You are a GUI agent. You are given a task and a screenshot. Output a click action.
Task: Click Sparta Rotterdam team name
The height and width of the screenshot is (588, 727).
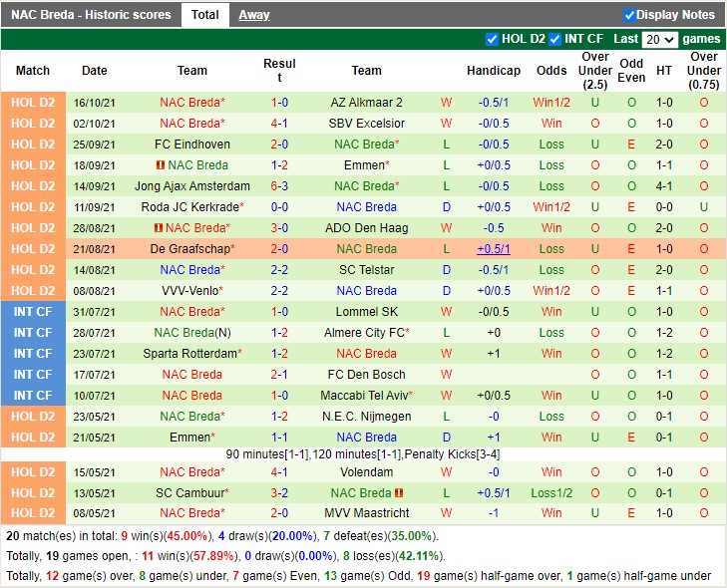190,354
